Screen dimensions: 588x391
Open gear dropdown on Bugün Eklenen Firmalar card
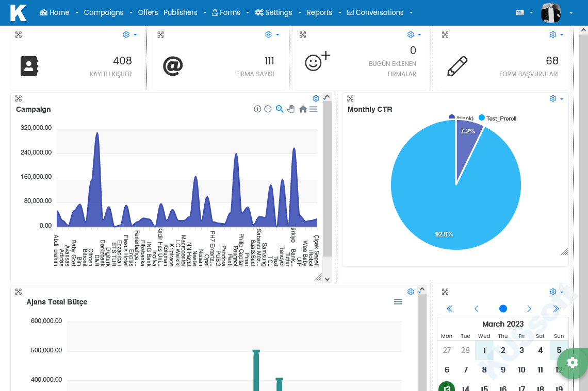pos(414,35)
